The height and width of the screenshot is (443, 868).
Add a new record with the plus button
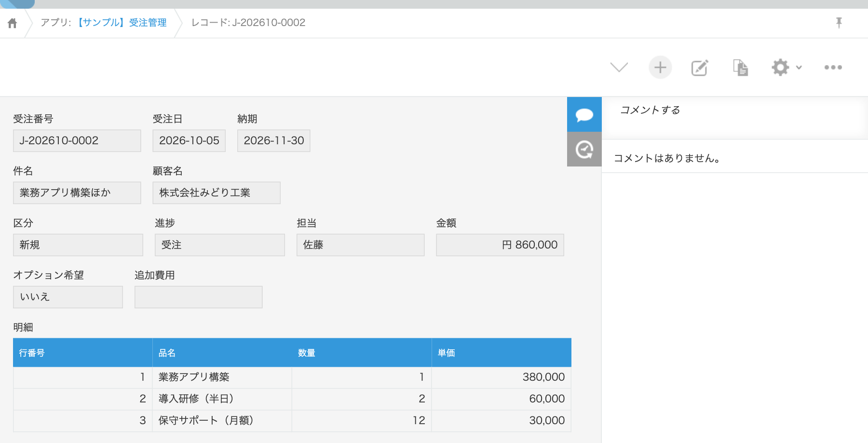tap(660, 67)
